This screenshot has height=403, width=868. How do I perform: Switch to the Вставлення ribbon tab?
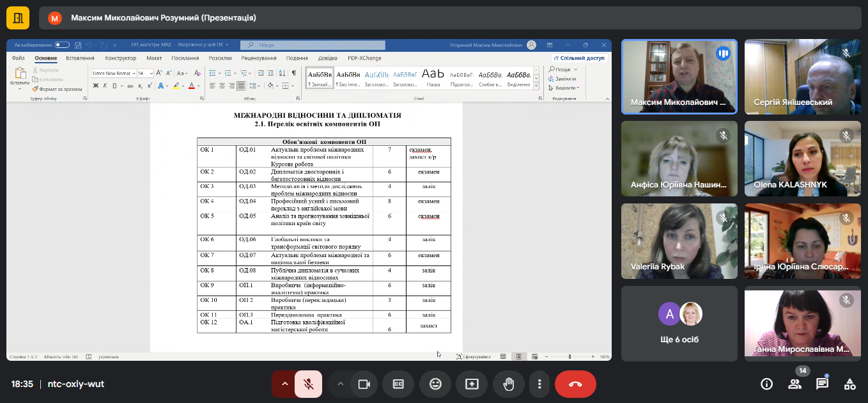80,58
